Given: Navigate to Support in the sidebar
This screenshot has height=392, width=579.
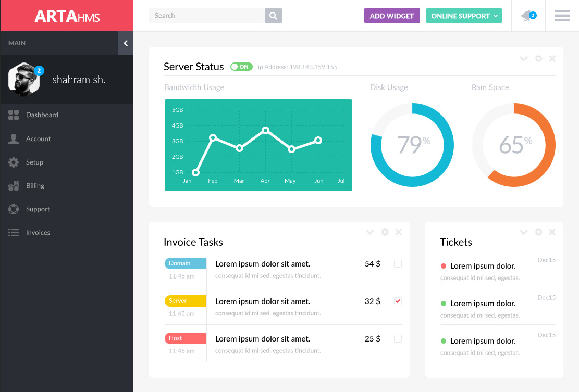Looking at the screenshot, I should 39,209.
